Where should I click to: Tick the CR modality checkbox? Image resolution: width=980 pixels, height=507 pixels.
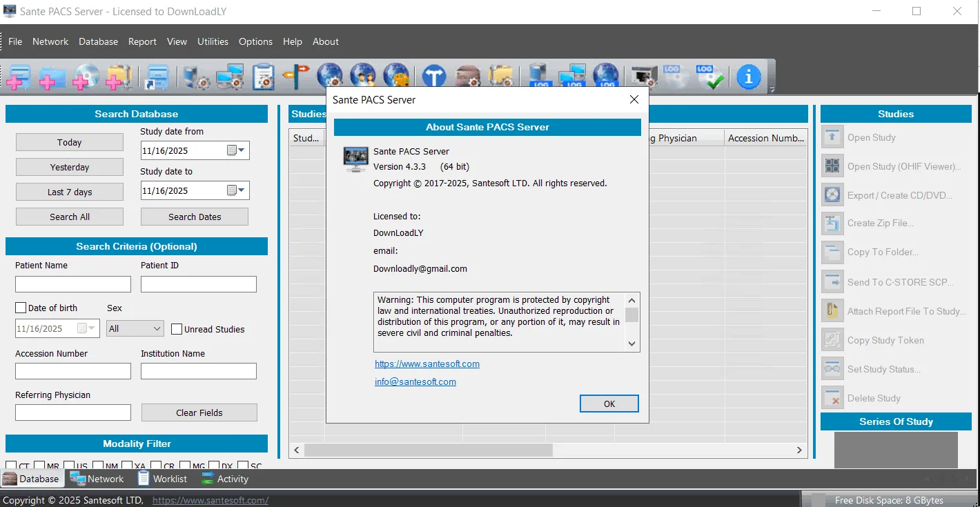click(156, 466)
